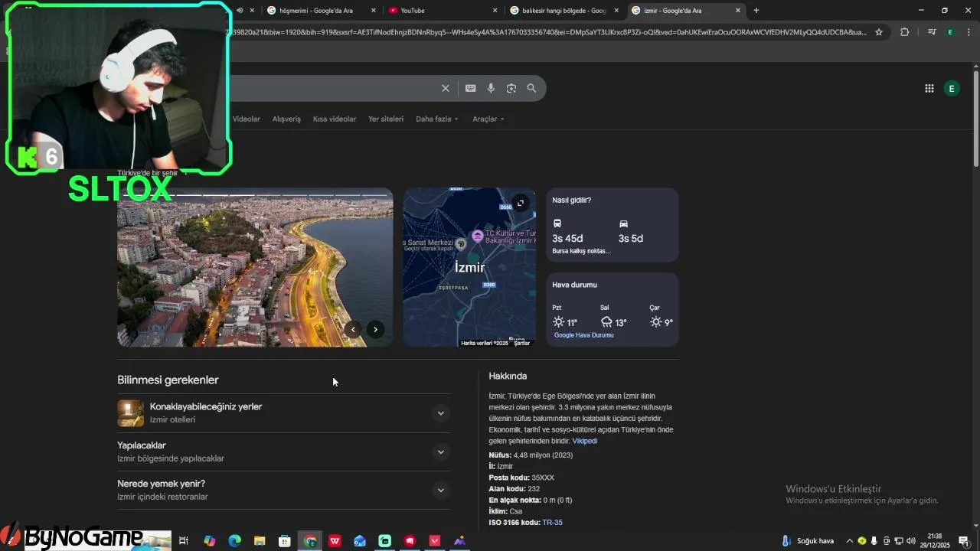
Task: Switch to Chrome in the taskbar
Action: [310, 541]
